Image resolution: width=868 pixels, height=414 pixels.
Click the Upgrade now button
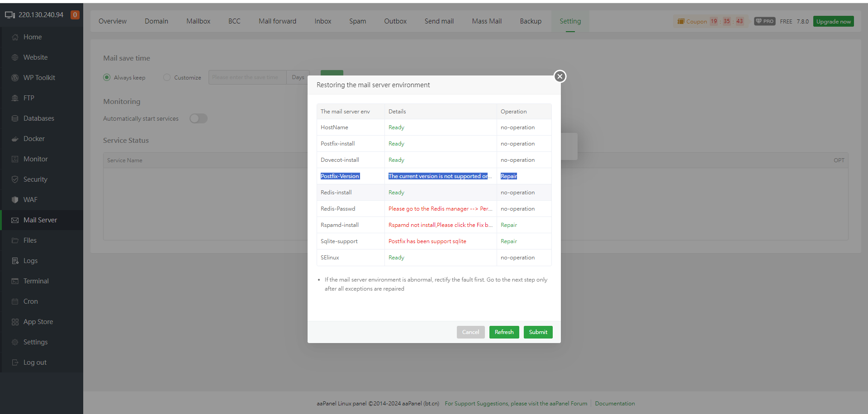point(833,21)
